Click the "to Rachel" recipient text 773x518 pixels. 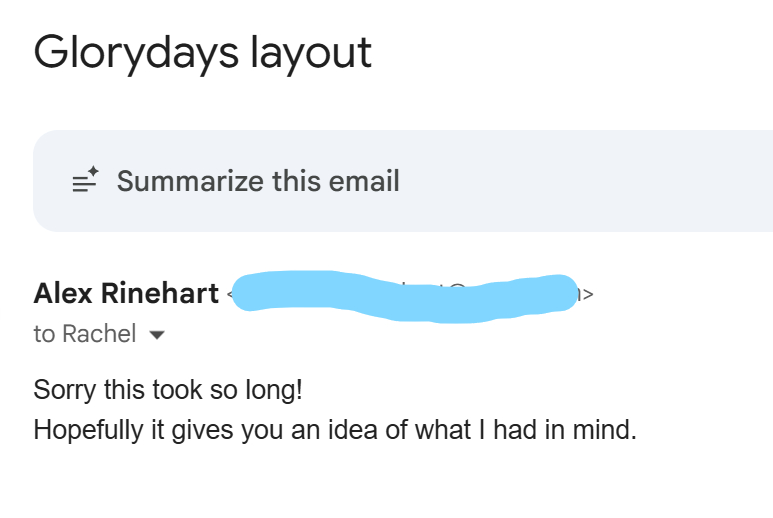(x=85, y=334)
